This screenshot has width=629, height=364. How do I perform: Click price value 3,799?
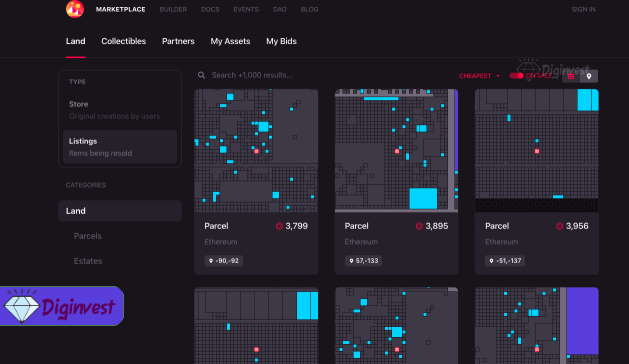point(296,226)
